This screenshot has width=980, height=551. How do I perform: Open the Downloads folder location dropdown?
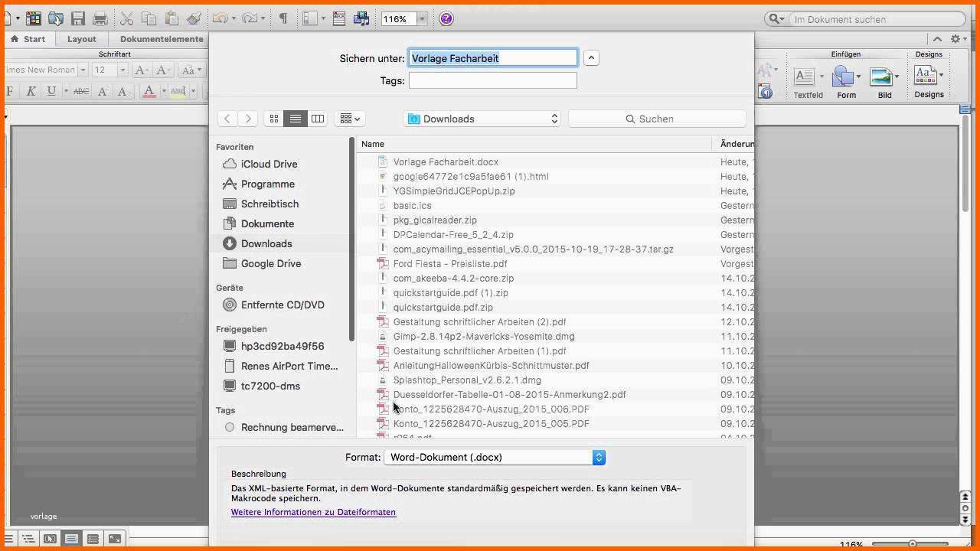coord(482,119)
